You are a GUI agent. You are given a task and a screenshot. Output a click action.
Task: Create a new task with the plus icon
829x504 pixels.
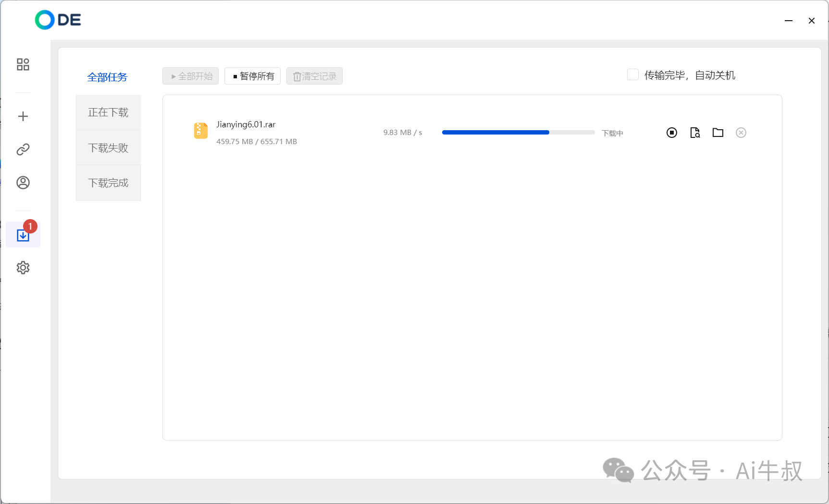click(x=23, y=116)
